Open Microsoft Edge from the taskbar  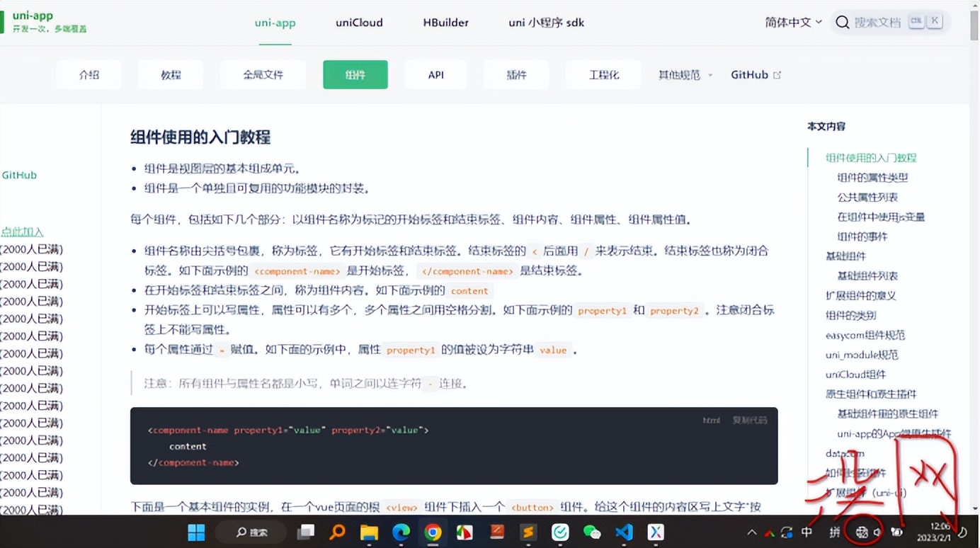tap(400, 533)
